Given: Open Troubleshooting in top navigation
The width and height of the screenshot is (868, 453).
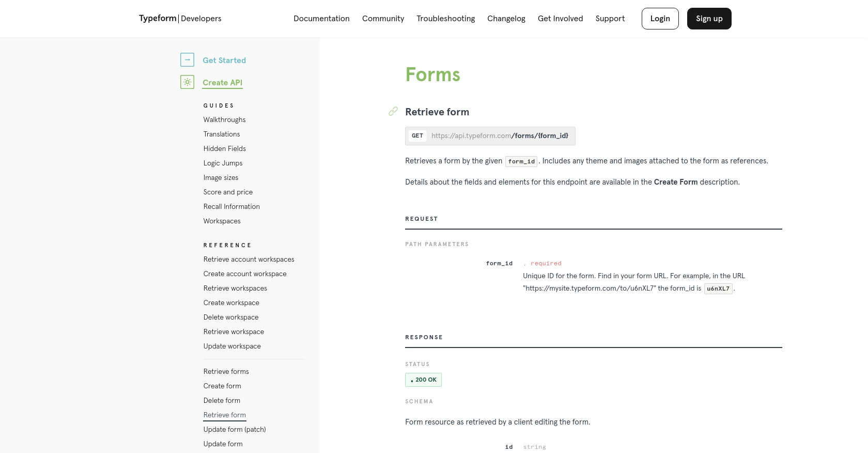Looking at the screenshot, I should click(445, 19).
